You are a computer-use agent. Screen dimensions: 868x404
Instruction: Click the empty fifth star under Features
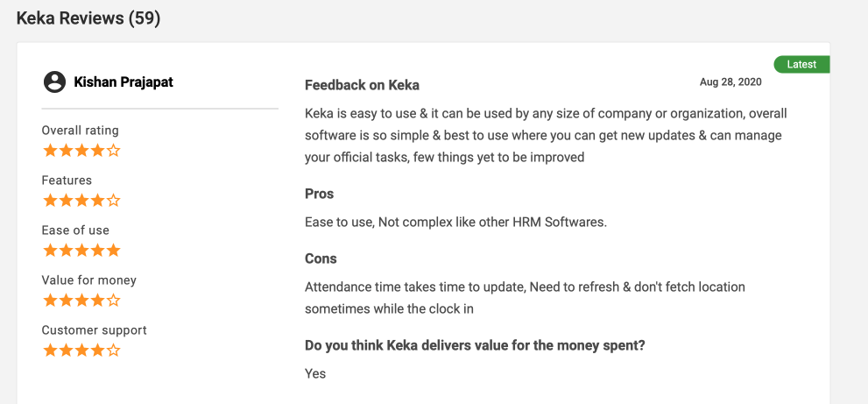[x=113, y=201]
